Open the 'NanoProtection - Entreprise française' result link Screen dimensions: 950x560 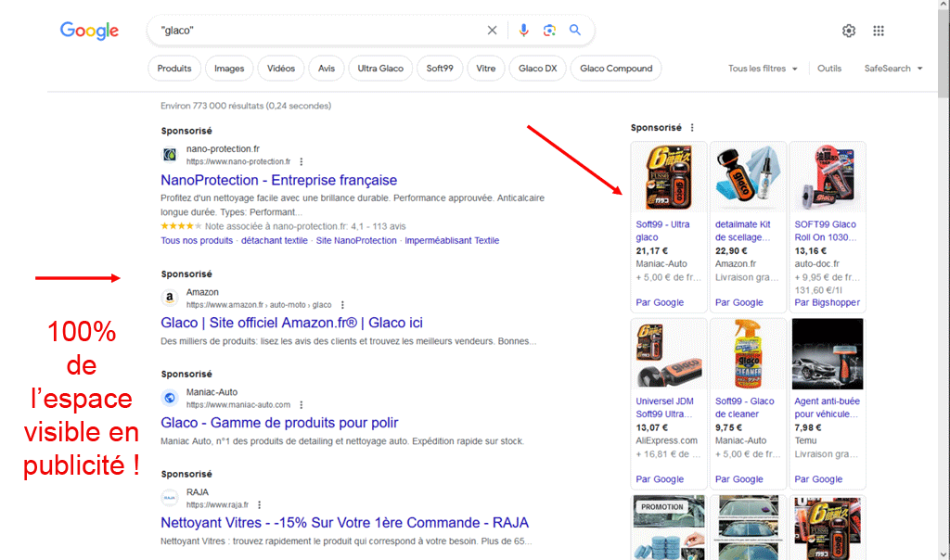(278, 180)
